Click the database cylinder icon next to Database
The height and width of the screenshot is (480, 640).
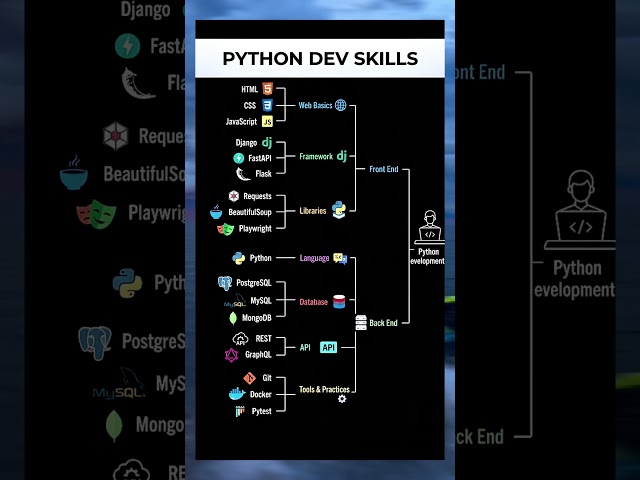[339, 302]
